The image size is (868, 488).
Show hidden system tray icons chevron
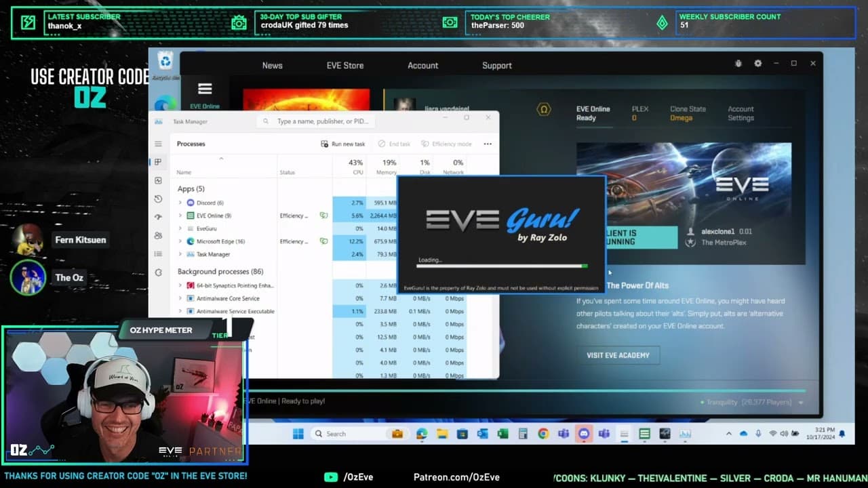[729, 434]
